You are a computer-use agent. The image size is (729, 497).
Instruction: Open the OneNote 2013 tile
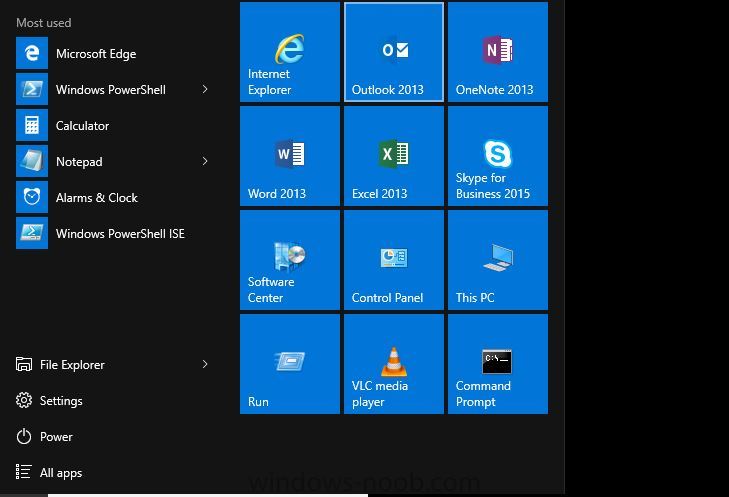tap(498, 52)
